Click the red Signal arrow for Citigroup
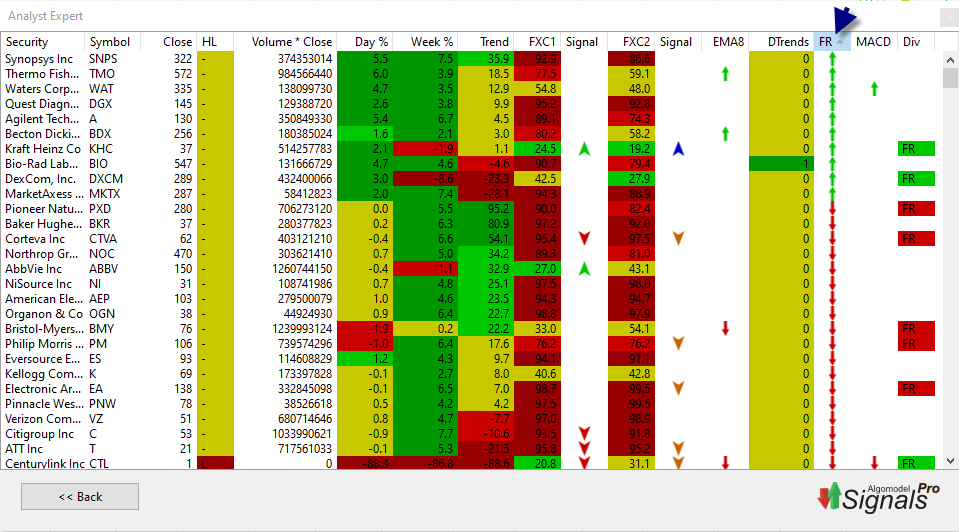Image resolution: width=959 pixels, height=532 pixels. (584, 434)
